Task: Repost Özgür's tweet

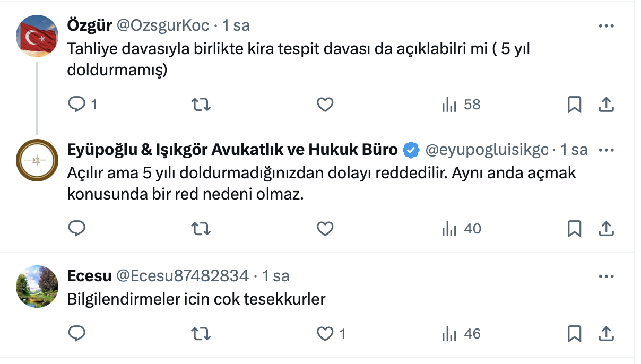Action: click(201, 105)
